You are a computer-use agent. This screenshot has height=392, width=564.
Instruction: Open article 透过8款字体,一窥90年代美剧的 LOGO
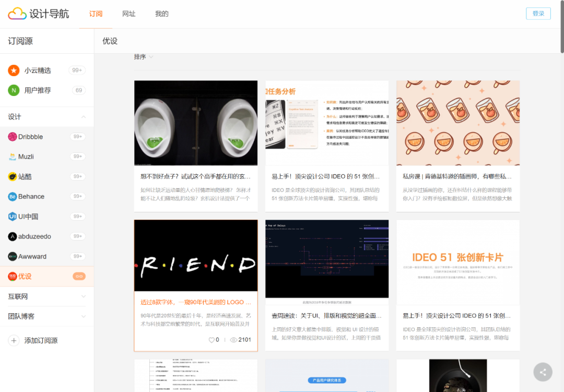pos(196,302)
